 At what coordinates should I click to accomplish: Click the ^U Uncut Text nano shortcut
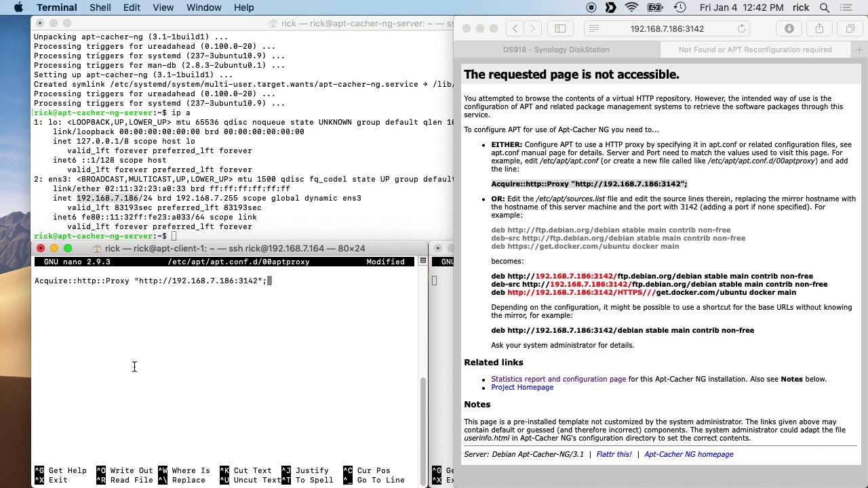[x=250, y=480]
